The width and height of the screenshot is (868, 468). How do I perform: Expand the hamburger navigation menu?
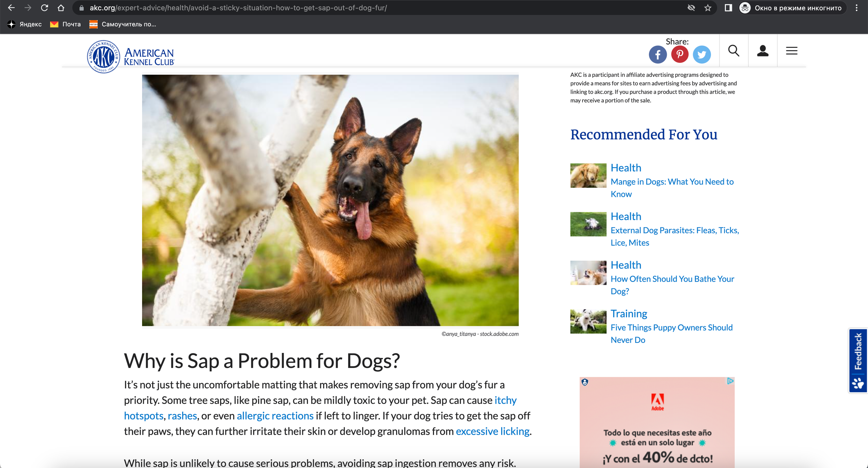click(x=791, y=51)
